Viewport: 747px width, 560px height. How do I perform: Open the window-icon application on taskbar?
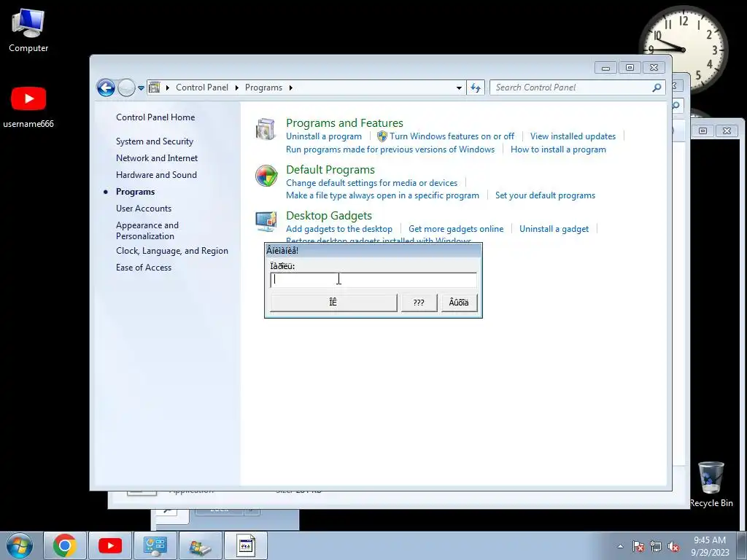(245, 545)
